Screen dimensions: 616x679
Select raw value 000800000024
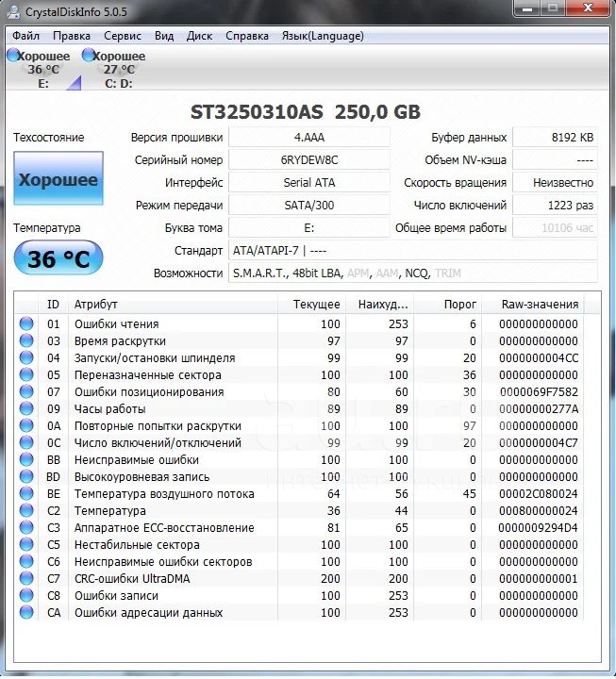(539, 511)
